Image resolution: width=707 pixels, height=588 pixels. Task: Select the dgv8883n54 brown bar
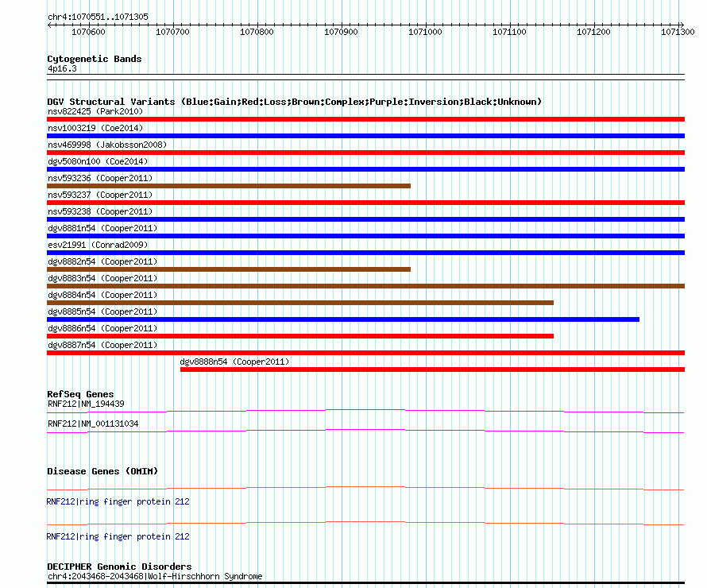click(365, 286)
